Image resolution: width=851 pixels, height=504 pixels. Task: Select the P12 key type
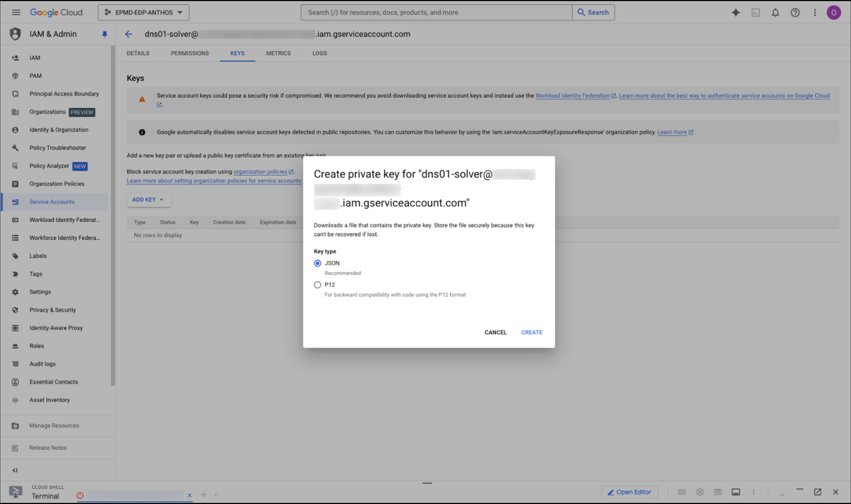click(317, 284)
